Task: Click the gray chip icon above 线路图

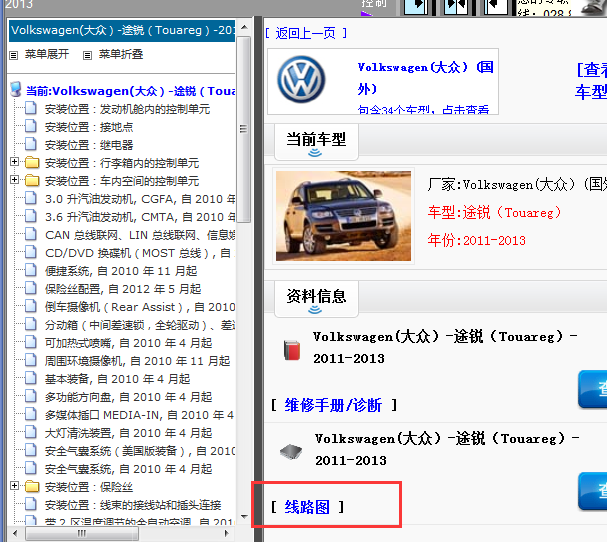Action: tap(291, 451)
